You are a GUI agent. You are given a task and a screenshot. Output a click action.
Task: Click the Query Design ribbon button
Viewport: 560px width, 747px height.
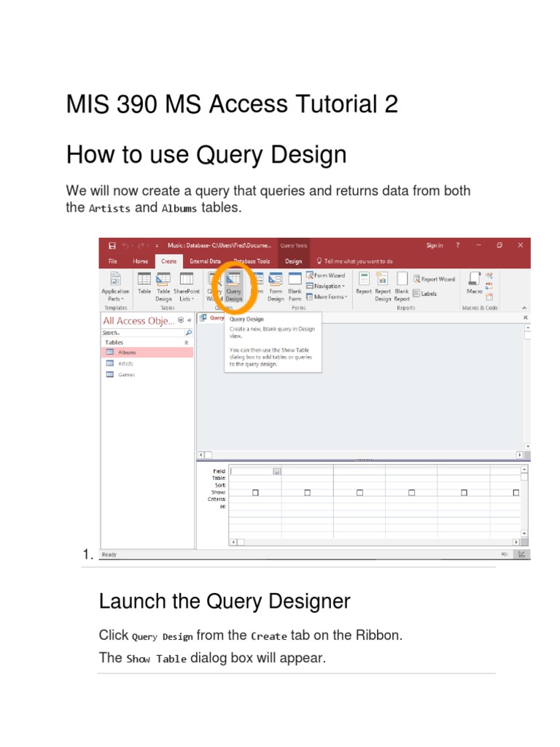pyautogui.click(x=233, y=286)
